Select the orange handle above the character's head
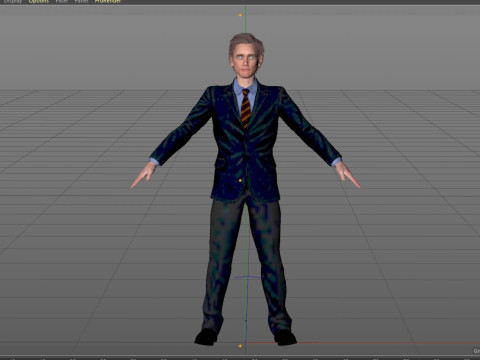This screenshot has width=480, height=360. click(240, 15)
